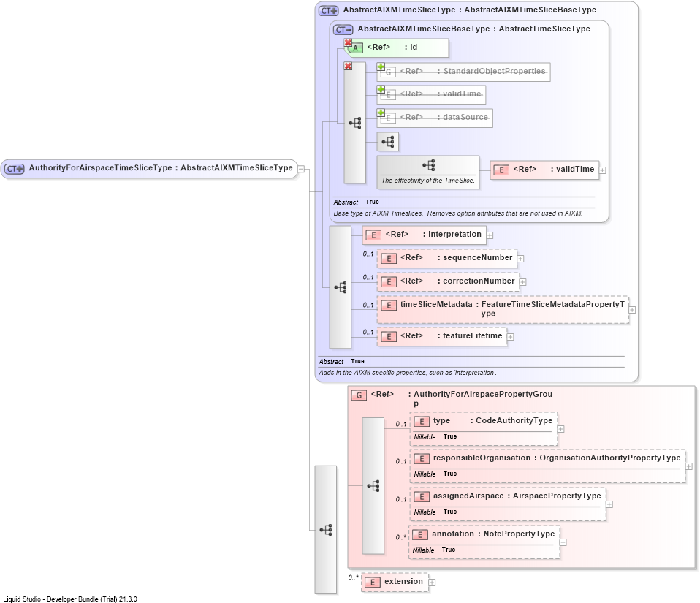The image size is (700, 603).
Task: Expand the sequenceNumber element
Action: coord(520,259)
